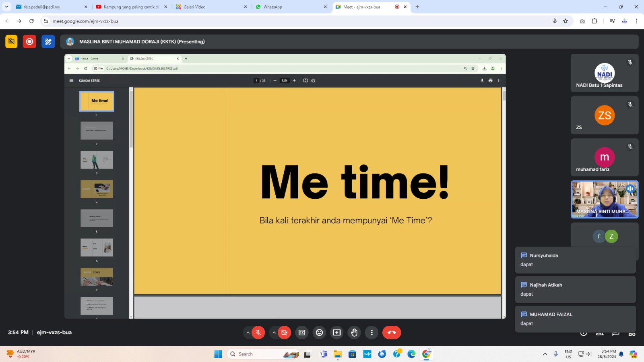
Task: Click the Present now screen-share icon
Action: [x=336, y=332]
